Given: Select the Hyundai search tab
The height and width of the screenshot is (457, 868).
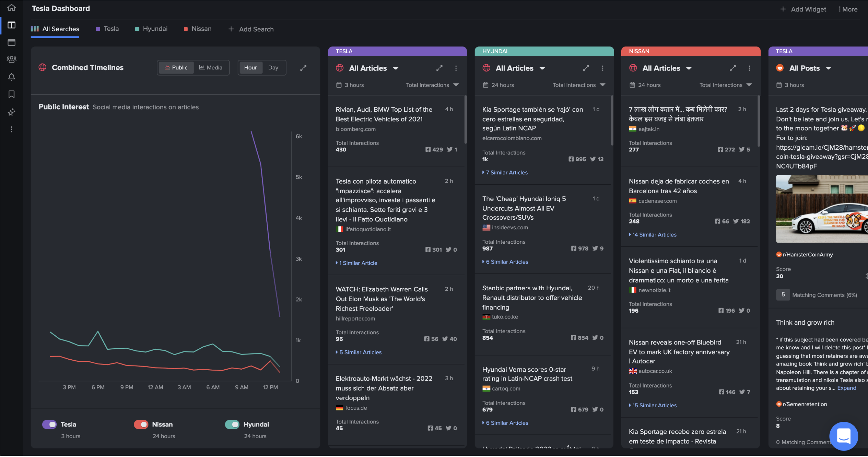Looking at the screenshot, I should point(151,29).
